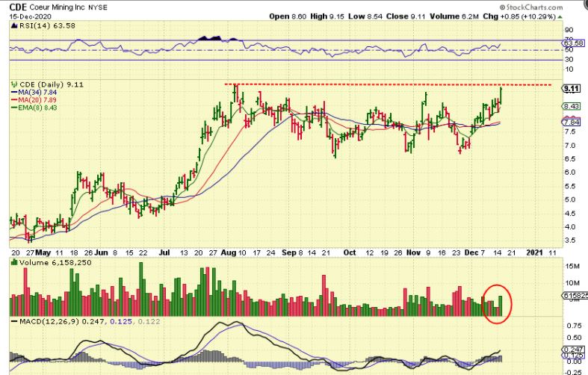Viewport: 588px width, 375px height.
Task: Click the 6.0 price axis label
Action: click(570, 173)
